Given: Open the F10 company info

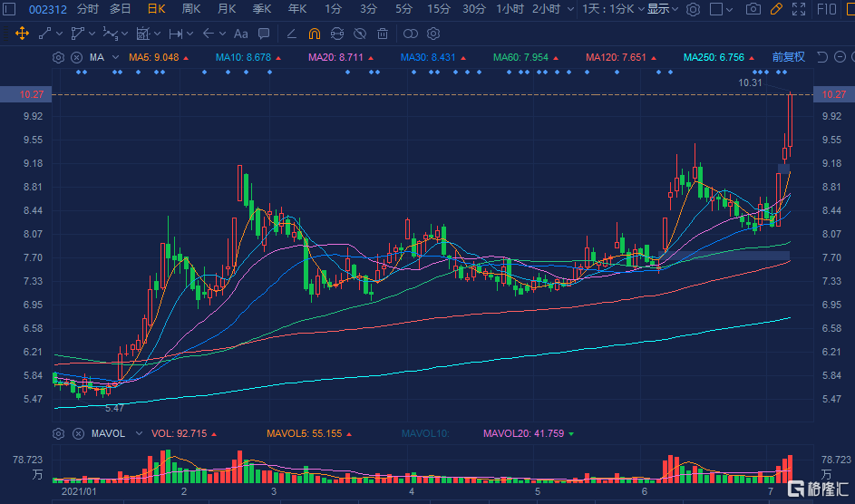Looking at the screenshot, I should coord(827,9).
